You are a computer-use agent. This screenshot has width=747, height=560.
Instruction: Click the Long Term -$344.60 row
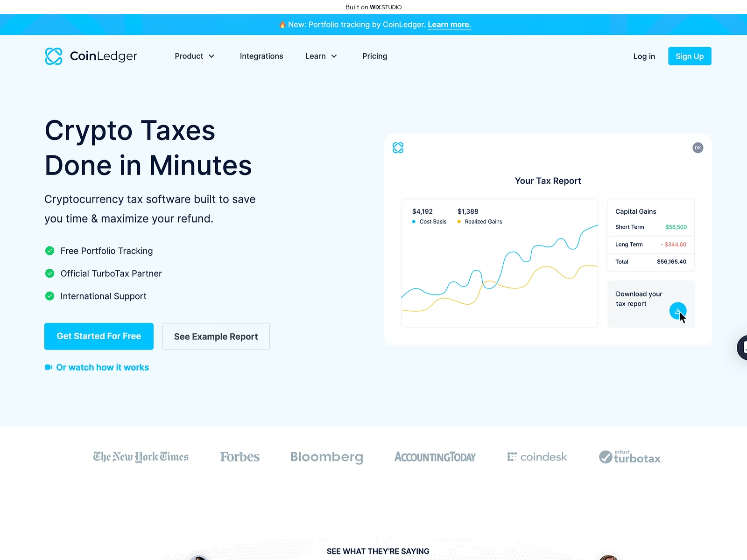(651, 245)
